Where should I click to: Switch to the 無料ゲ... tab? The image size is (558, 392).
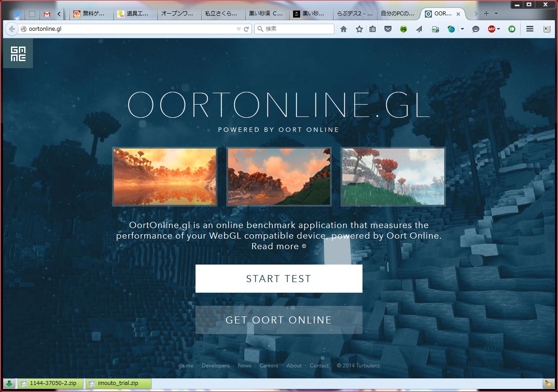point(91,14)
